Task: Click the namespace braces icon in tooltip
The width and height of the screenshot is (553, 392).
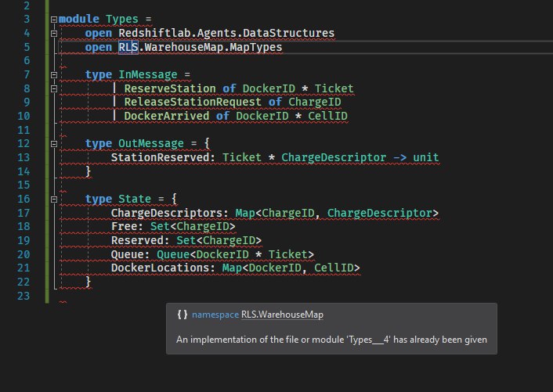Action: coord(183,315)
